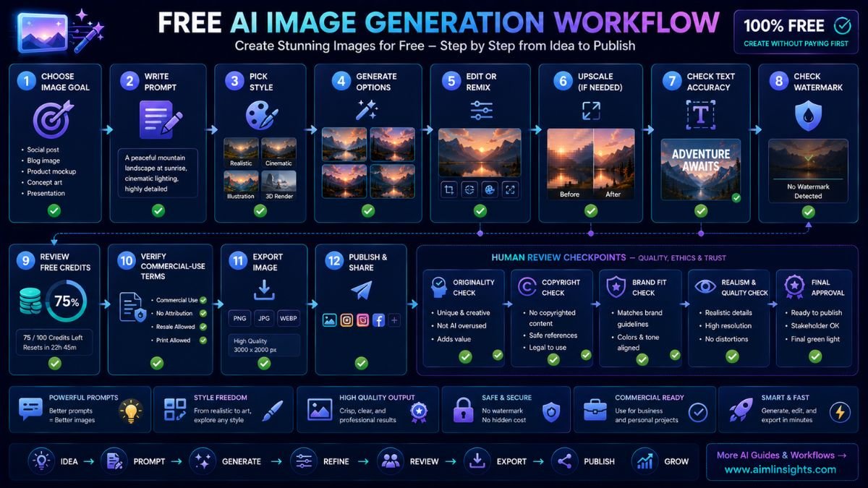Viewport: 868px width, 488px height.
Task: Click the Adventure Awaits preview image
Action: coord(700,170)
